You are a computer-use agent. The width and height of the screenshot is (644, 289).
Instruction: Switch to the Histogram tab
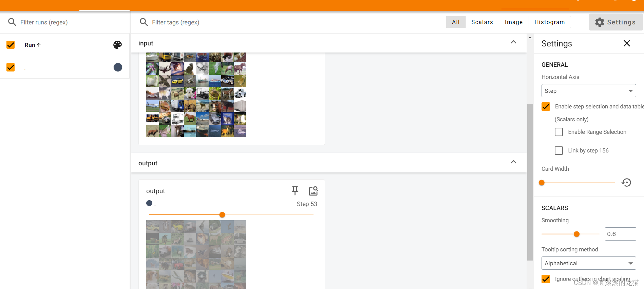(550, 22)
